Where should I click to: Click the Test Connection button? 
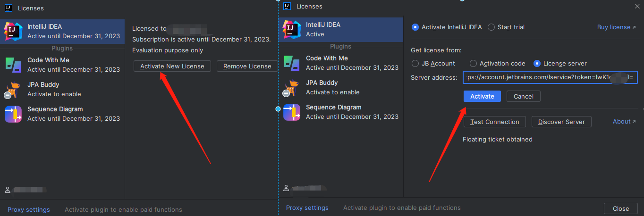pyautogui.click(x=495, y=122)
